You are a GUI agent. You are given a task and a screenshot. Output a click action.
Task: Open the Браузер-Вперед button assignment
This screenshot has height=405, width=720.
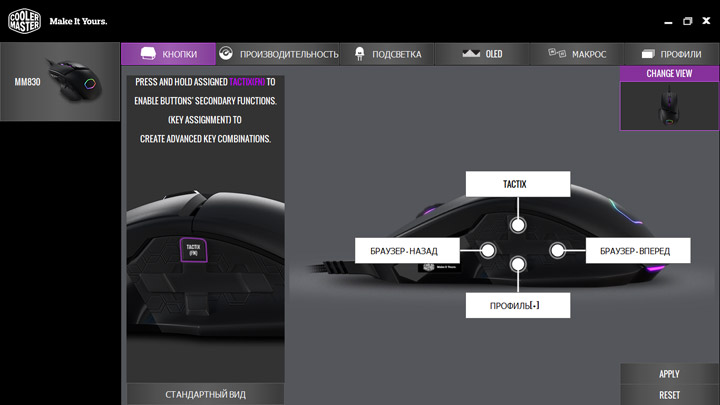click(x=638, y=251)
